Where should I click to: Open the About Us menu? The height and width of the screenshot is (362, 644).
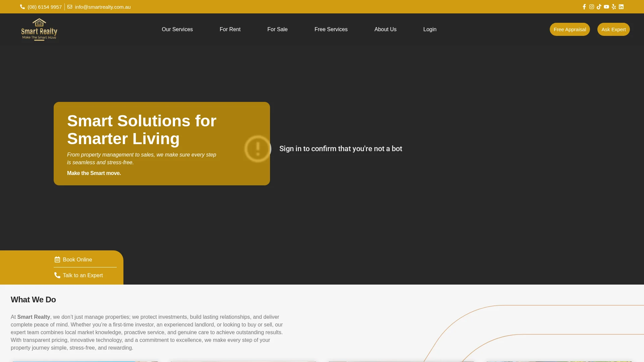tap(385, 29)
